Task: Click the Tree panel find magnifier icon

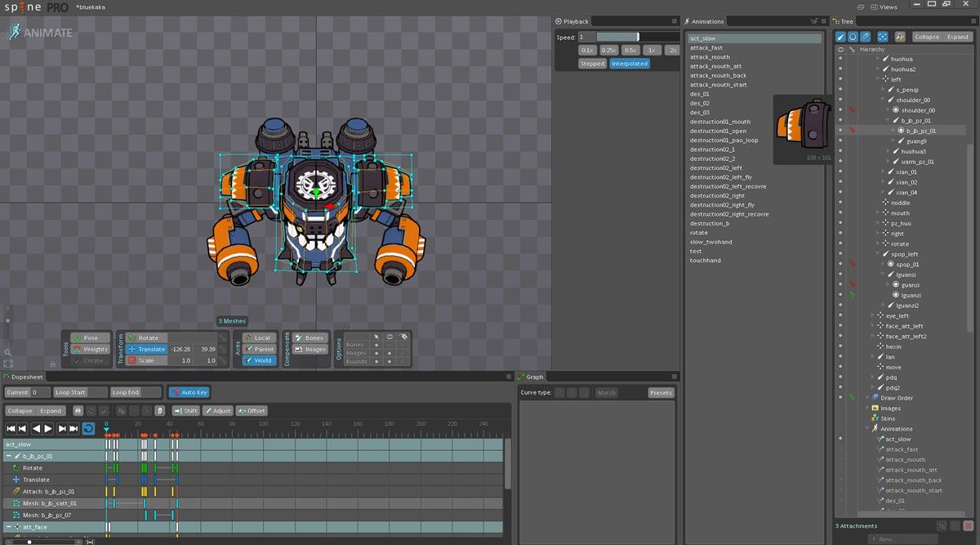Action: click(x=900, y=37)
